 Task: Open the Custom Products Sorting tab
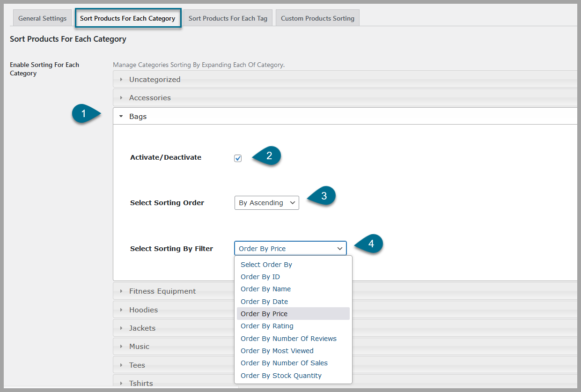click(317, 19)
